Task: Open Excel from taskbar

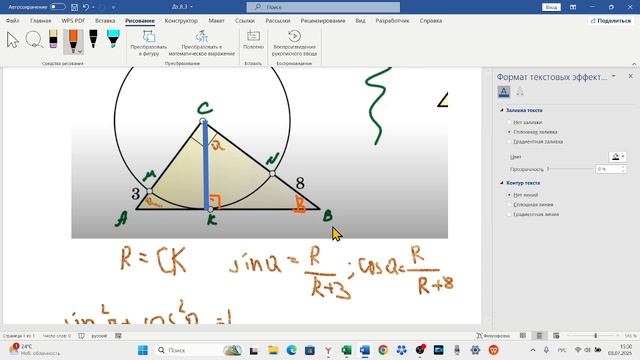Action: pos(346,350)
